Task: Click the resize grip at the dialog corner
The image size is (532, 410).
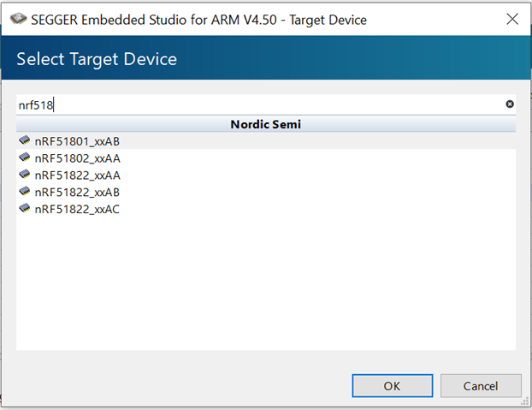Action: click(x=526, y=401)
